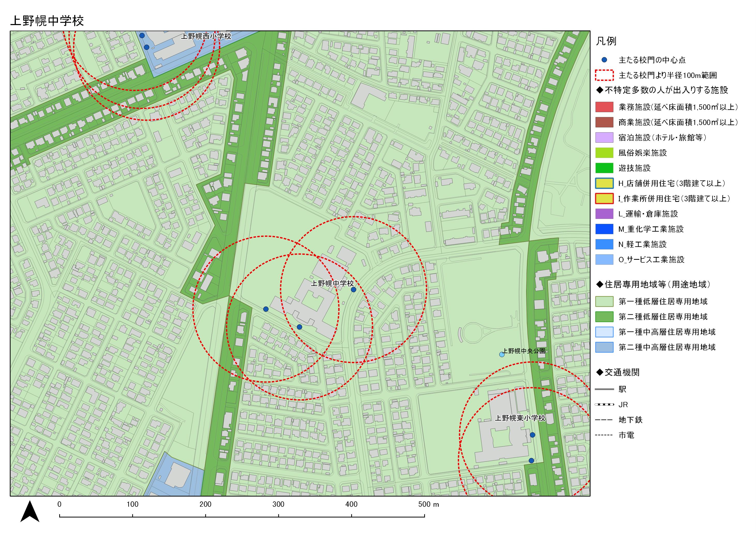The width and height of the screenshot is (756, 534).
Task: Click the 第二種中高層住居専用地域 blue swatch
Action: click(x=604, y=347)
